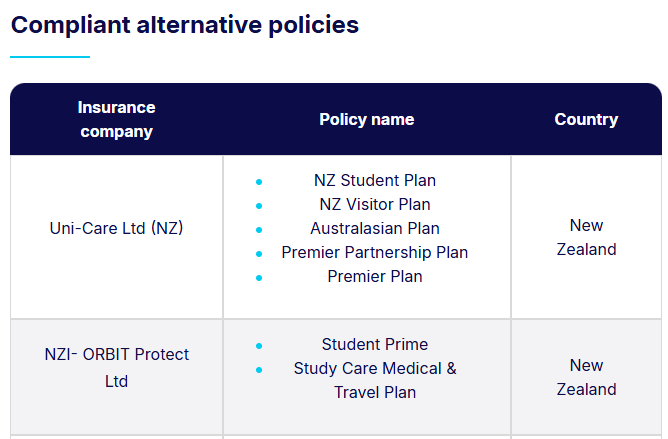Select the 'Policy name' column header

[x=366, y=119]
